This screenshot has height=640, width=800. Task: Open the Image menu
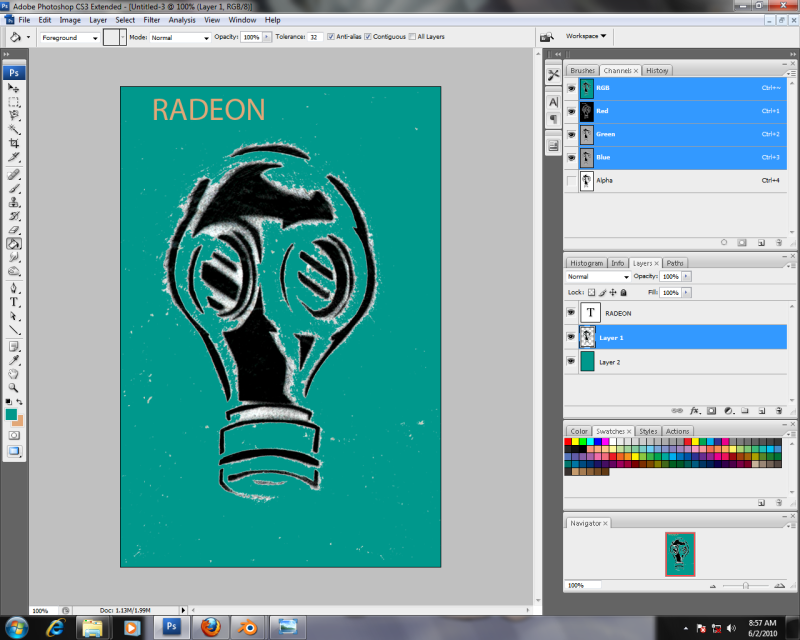tap(70, 20)
